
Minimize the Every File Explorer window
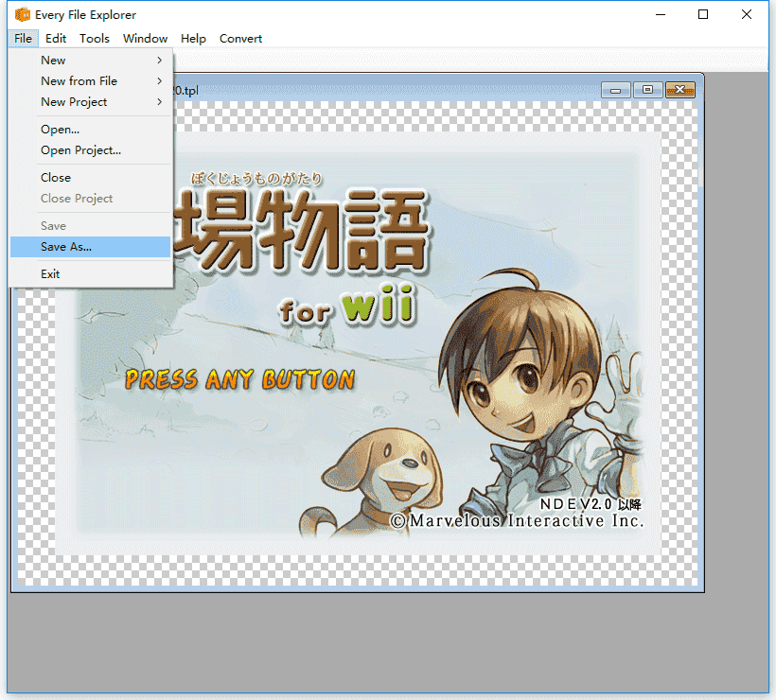(661, 15)
